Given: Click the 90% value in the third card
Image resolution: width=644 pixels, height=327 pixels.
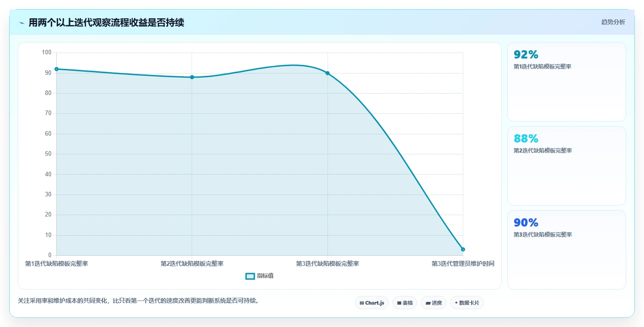Looking at the screenshot, I should click(x=526, y=223).
